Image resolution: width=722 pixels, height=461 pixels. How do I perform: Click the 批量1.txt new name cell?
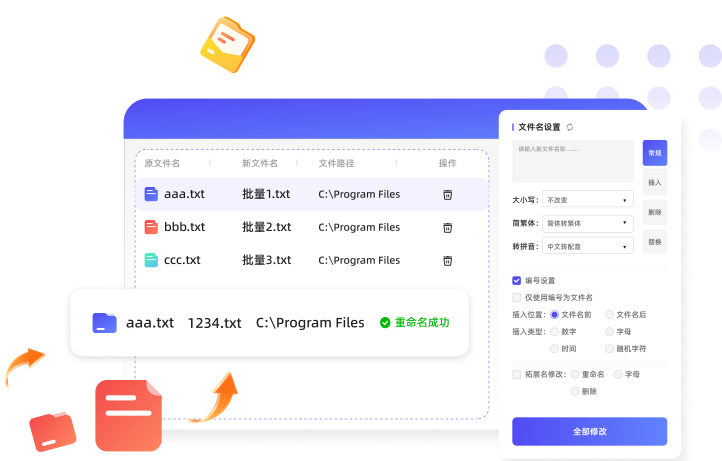pyautogui.click(x=266, y=194)
